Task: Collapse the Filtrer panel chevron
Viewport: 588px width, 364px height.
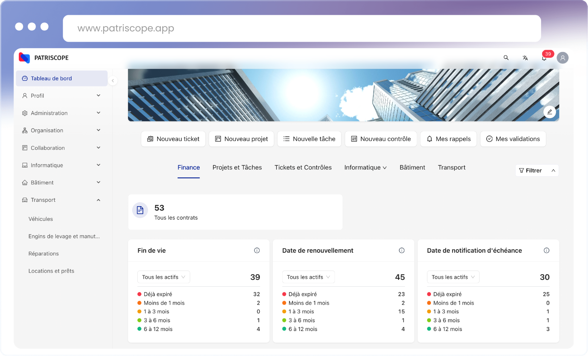Action: pyautogui.click(x=553, y=171)
